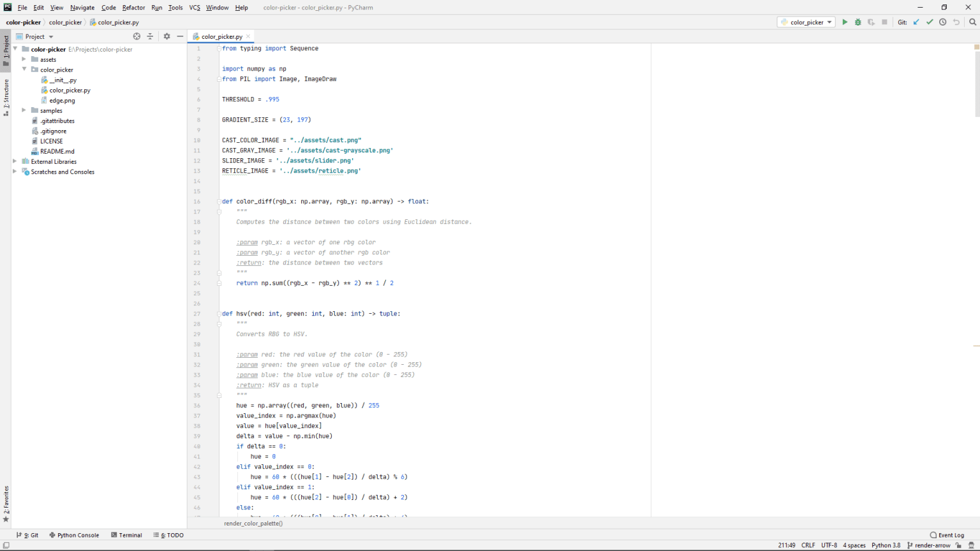Toggle the Structure side tab
The width and height of the screenshot is (980, 551).
[6, 97]
